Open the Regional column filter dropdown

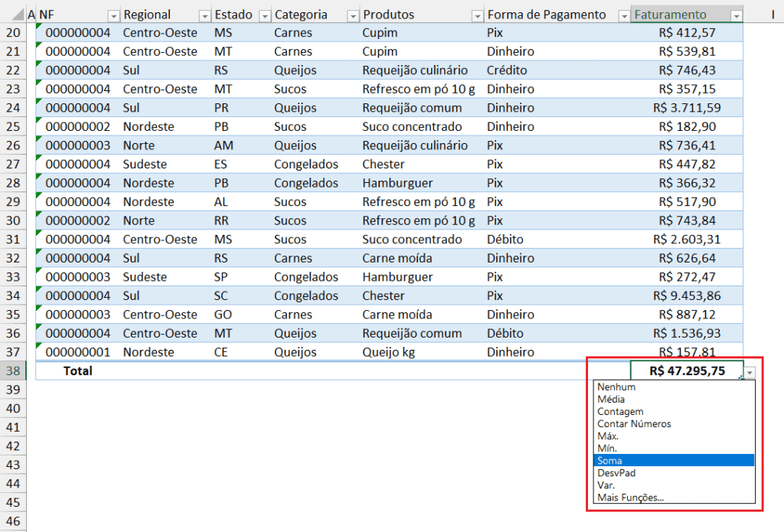204,15
